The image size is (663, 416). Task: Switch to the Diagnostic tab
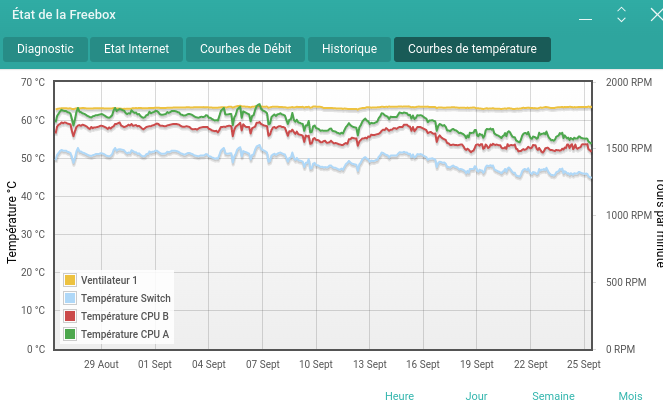pos(45,49)
